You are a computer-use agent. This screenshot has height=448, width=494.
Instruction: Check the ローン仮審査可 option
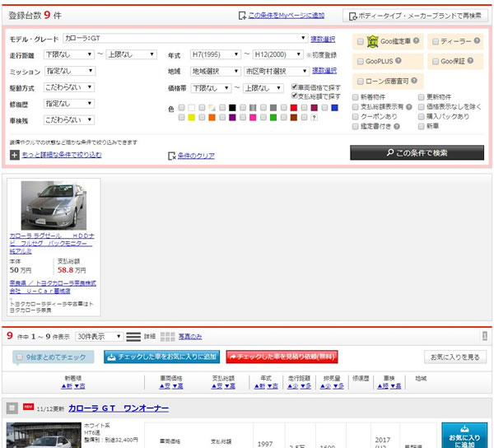361,82
